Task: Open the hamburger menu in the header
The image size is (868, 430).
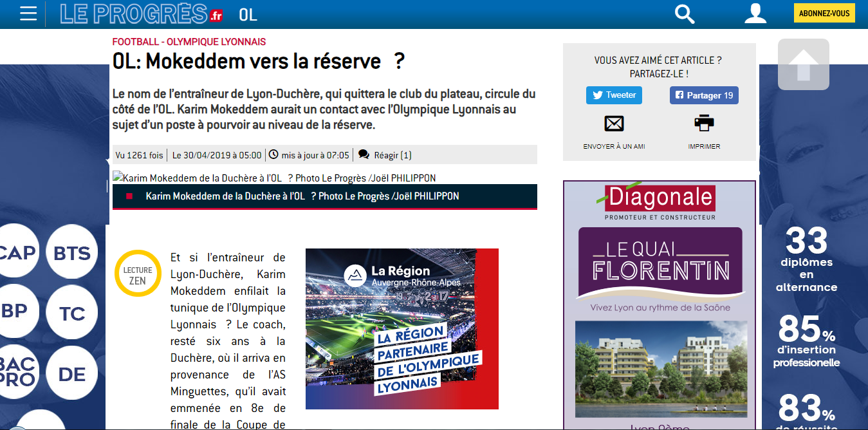Action: pyautogui.click(x=28, y=14)
